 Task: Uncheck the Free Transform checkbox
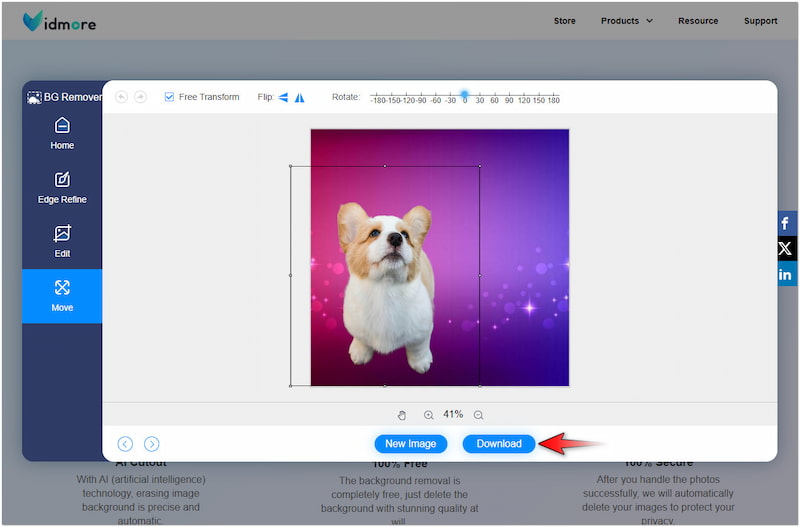coord(169,97)
